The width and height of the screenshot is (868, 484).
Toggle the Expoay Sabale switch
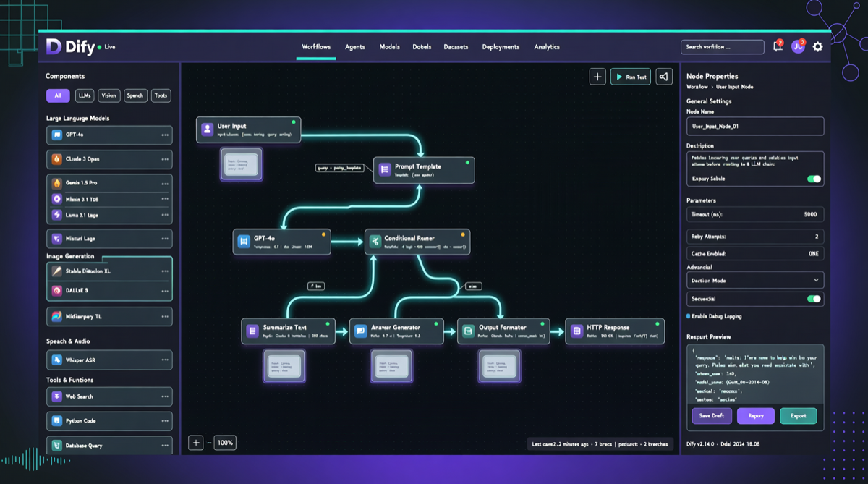tap(814, 179)
